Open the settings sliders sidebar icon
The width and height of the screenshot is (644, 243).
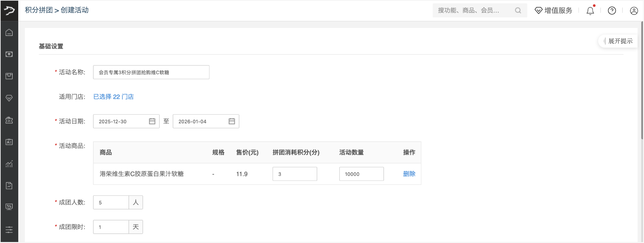9,229
